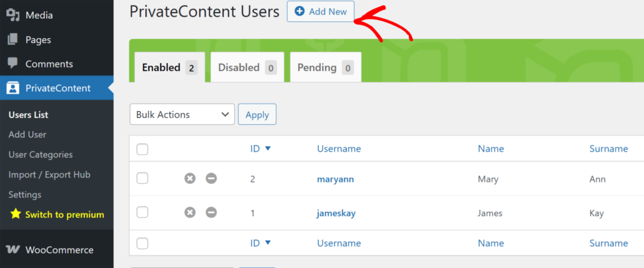This screenshot has height=268, width=644.
Task: Click the Comments bubble icon
Action: 13,64
